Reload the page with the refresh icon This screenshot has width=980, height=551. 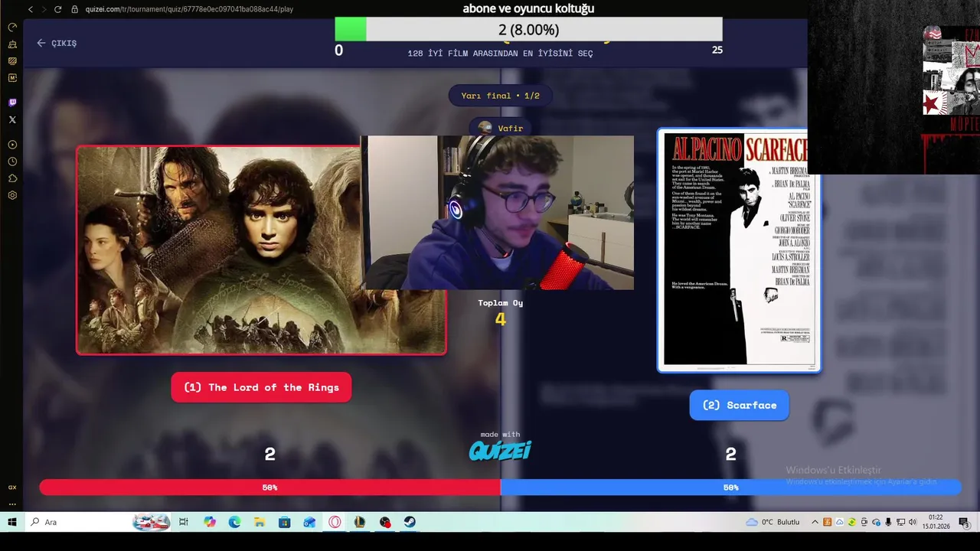tap(57, 9)
